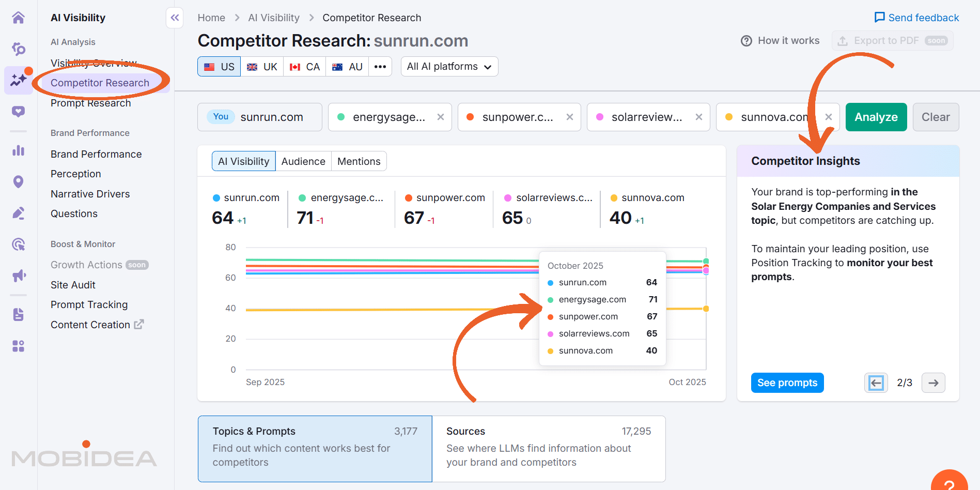Click the megaphone advertising icon in sidebar
The image size is (980, 490).
(x=19, y=275)
